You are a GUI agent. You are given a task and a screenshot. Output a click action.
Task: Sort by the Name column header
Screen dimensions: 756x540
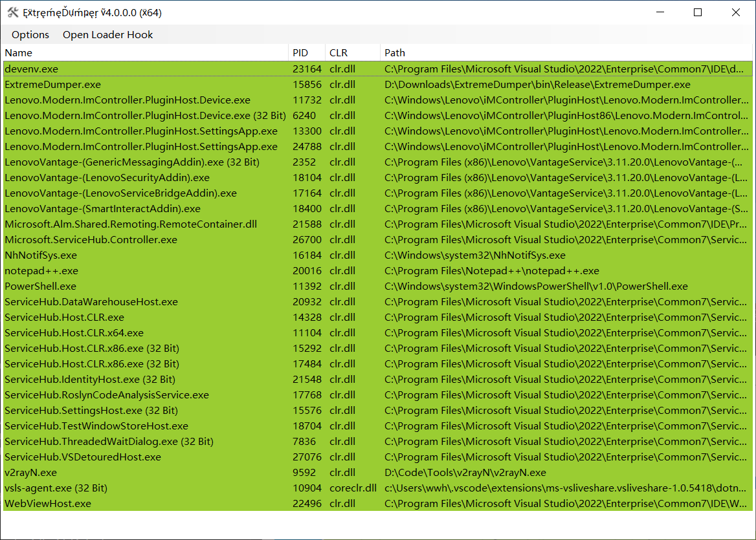(145, 53)
